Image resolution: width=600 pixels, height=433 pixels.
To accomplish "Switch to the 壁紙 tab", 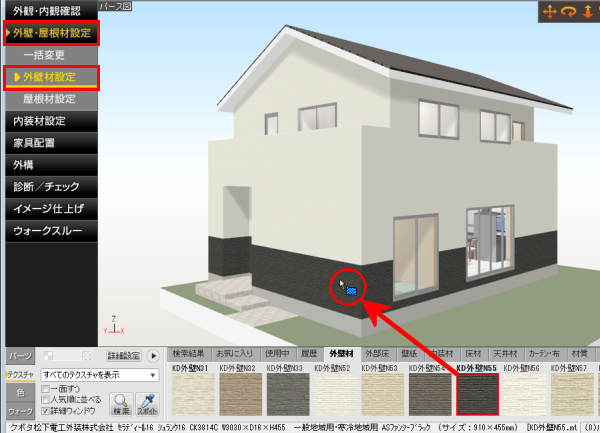I will coord(409,354).
